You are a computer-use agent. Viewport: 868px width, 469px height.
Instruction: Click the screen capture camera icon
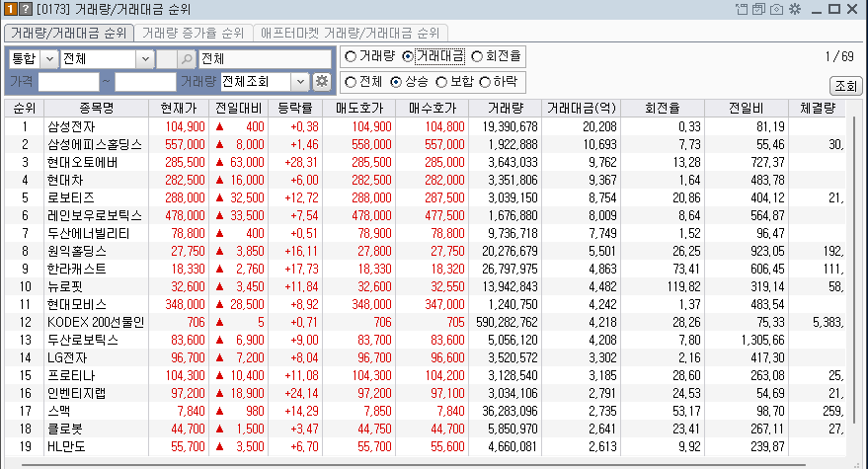(x=777, y=9)
